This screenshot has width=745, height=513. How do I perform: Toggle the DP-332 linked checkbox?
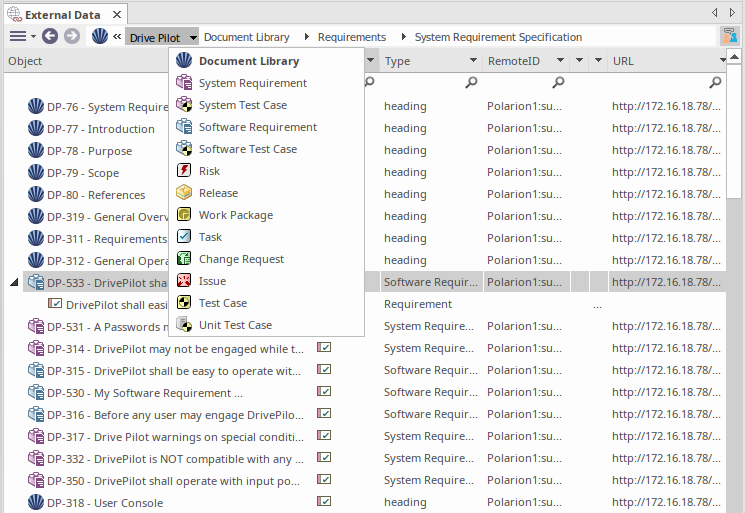(324, 457)
